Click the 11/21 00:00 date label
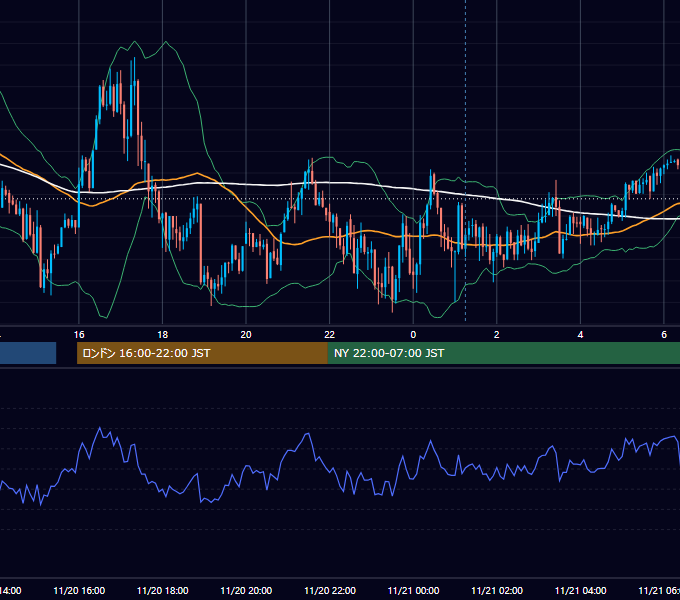This screenshot has width=680, height=600. 413,590
